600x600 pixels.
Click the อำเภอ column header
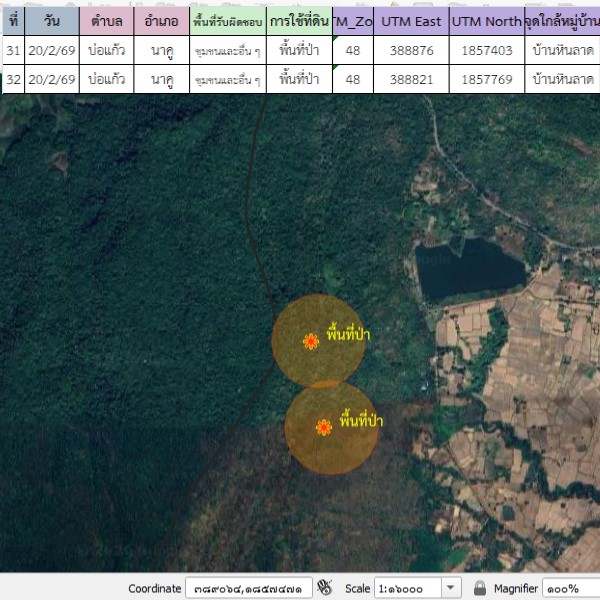[x=161, y=21]
